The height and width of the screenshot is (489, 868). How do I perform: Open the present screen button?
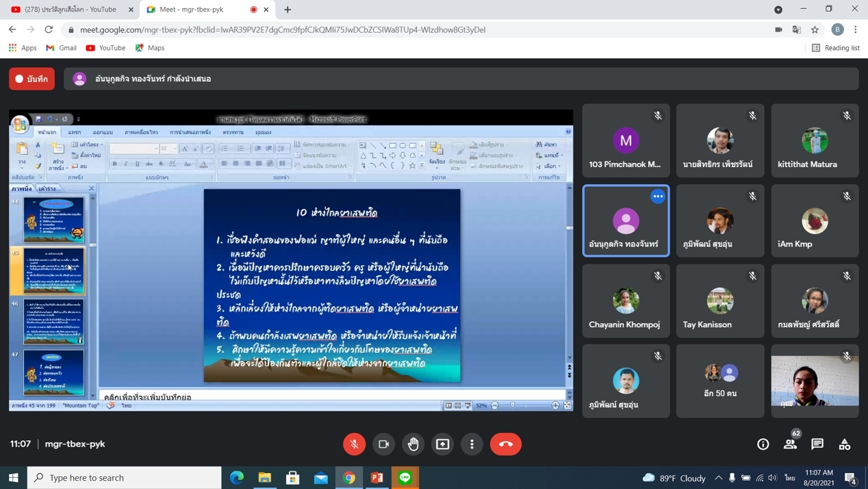443,444
